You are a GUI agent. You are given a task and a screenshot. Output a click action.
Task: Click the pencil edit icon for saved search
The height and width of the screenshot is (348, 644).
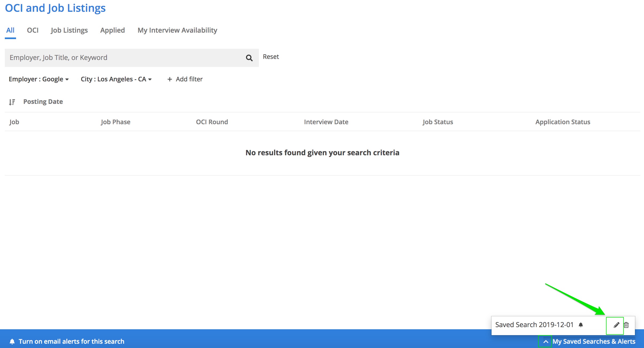tap(616, 325)
